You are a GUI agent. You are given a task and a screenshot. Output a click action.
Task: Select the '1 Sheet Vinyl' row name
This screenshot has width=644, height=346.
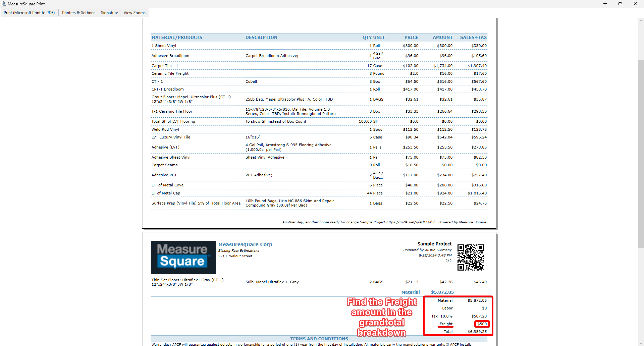pyautogui.click(x=164, y=46)
